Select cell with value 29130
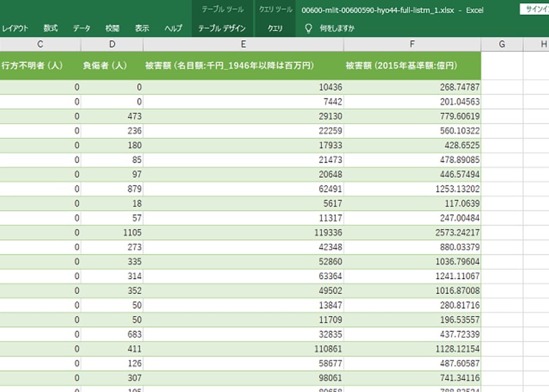 coord(244,116)
